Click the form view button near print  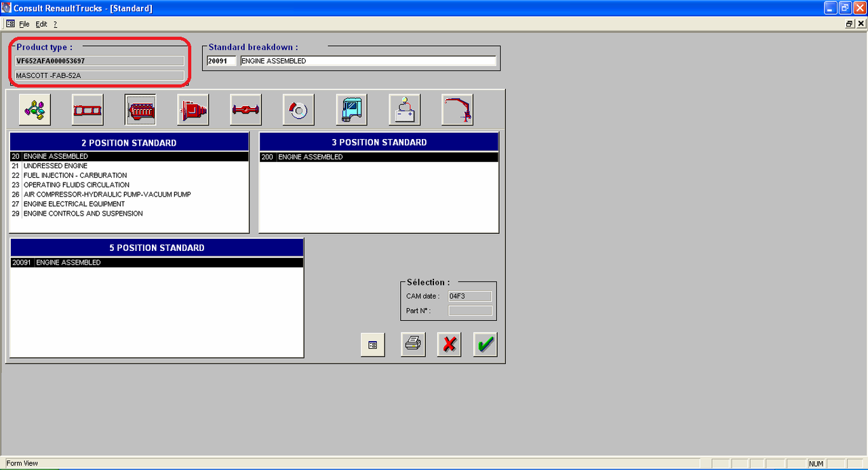click(x=373, y=345)
